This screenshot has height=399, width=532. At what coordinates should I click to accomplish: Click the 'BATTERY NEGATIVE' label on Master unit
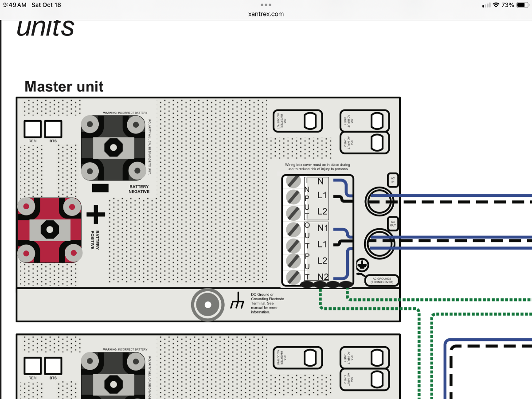click(139, 189)
